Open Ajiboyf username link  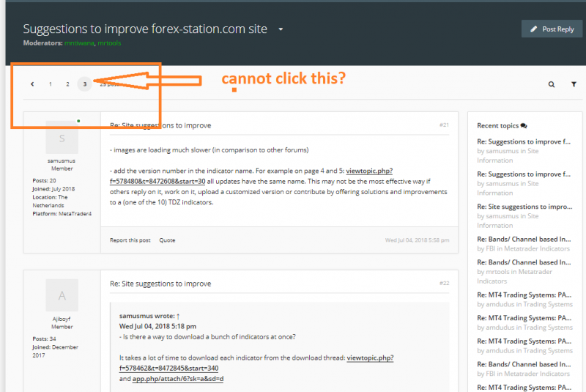click(62, 319)
